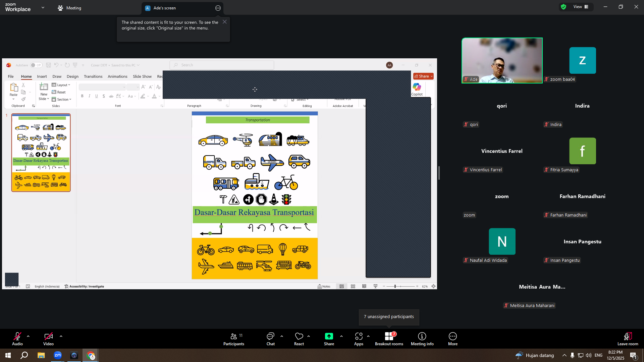This screenshot has width=644, height=362.
Task: Open Breakout rooms
Action: [389, 339]
